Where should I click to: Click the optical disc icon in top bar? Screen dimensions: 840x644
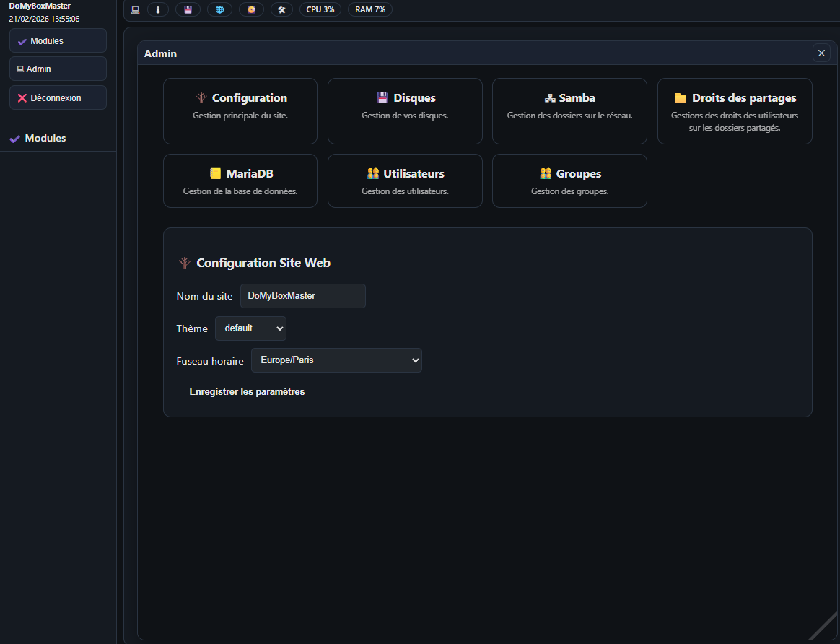pos(251,10)
